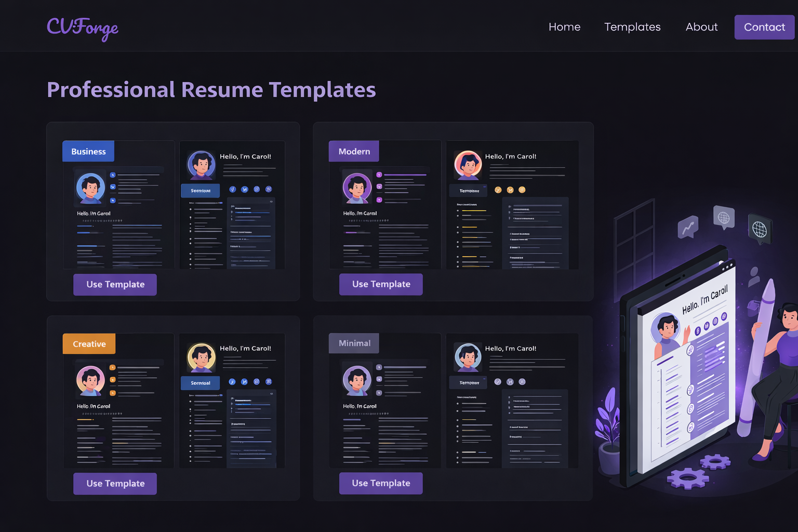
Task: Open the Home menu item
Action: pyautogui.click(x=564, y=27)
